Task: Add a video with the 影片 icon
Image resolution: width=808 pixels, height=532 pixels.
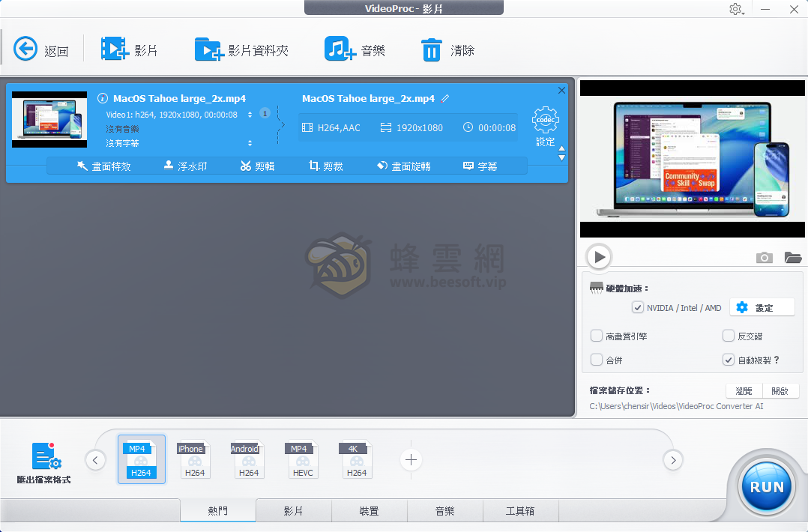Action: 115,49
